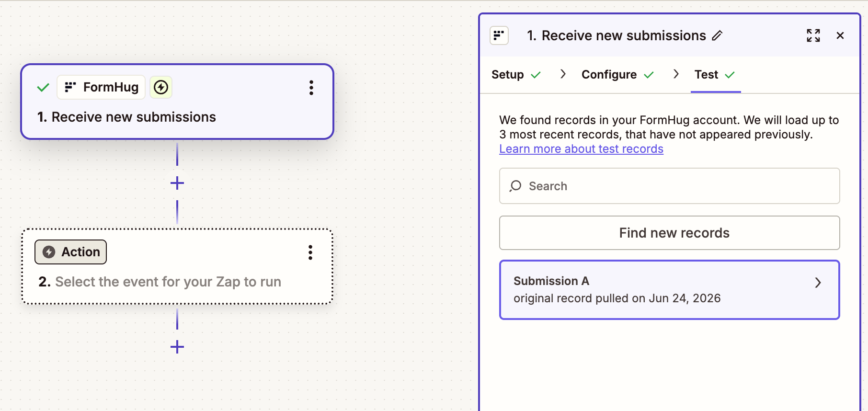Click the search magnifier icon

click(x=515, y=186)
